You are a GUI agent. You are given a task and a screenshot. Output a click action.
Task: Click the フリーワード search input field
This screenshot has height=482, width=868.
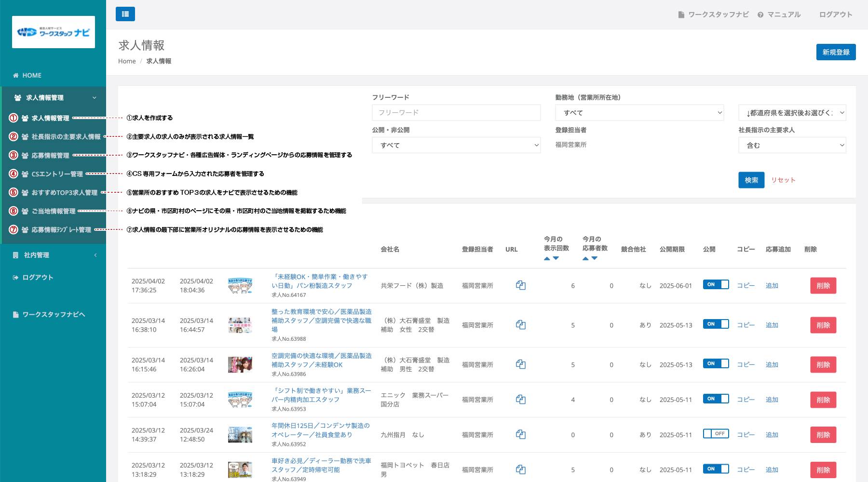coord(456,113)
